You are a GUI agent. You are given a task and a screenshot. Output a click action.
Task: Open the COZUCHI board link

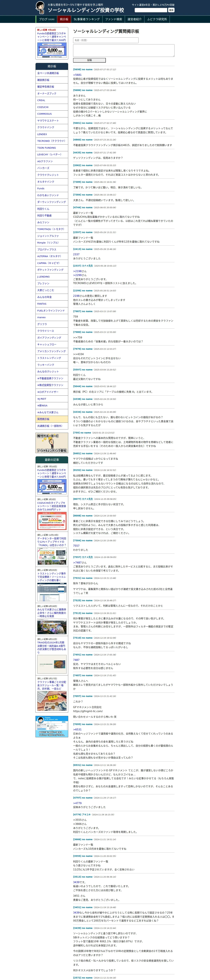tap(52, 107)
